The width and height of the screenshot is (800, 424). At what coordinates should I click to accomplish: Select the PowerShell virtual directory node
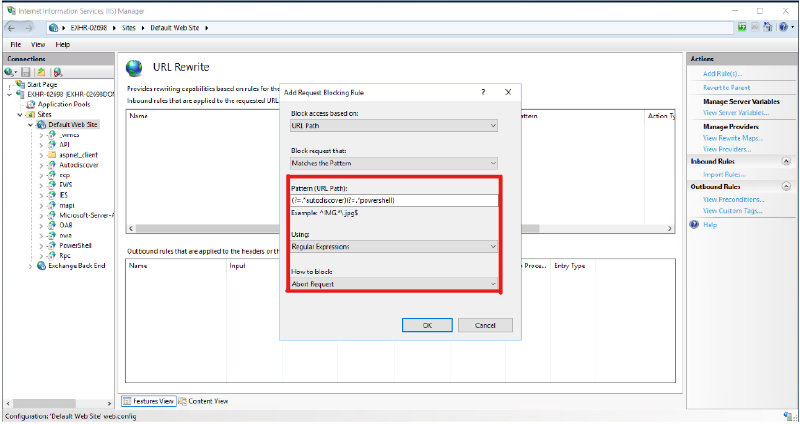click(76, 244)
